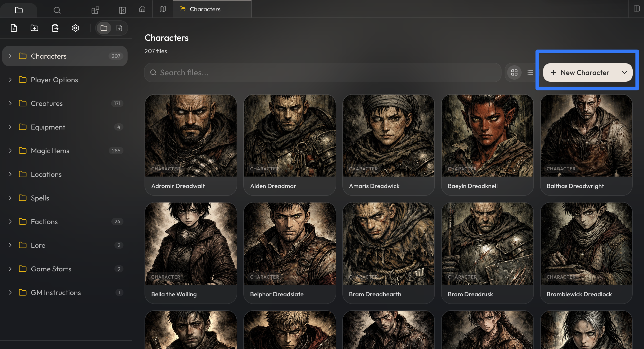Open the file explorer sidebar tab

(x=19, y=10)
